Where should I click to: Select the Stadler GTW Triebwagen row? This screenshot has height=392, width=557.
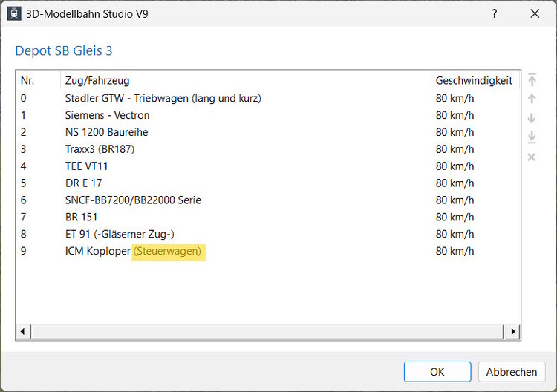163,98
